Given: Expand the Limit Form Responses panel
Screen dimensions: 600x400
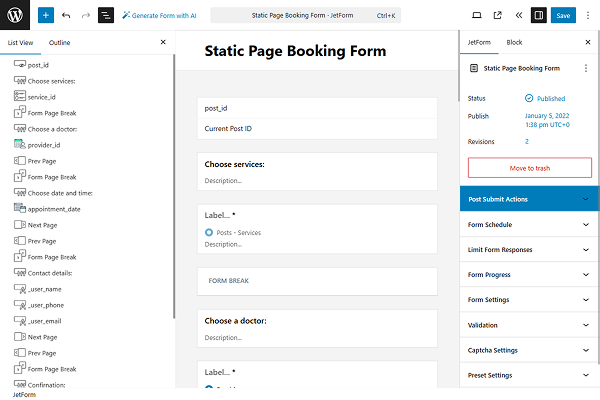Looking at the screenshot, I should (x=530, y=250).
